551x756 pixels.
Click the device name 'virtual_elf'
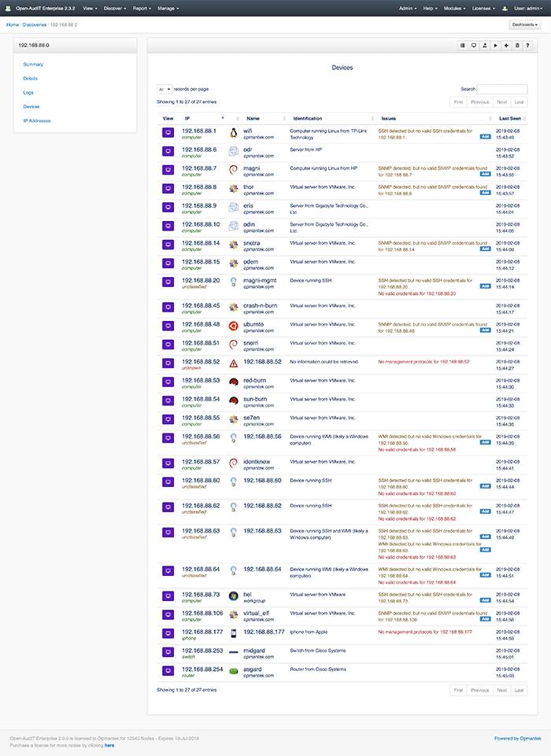click(256, 614)
